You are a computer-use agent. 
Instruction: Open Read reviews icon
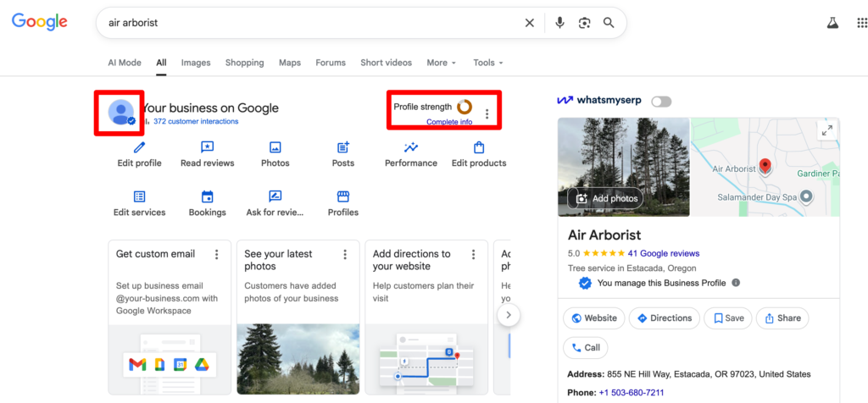[x=207, y=147]
